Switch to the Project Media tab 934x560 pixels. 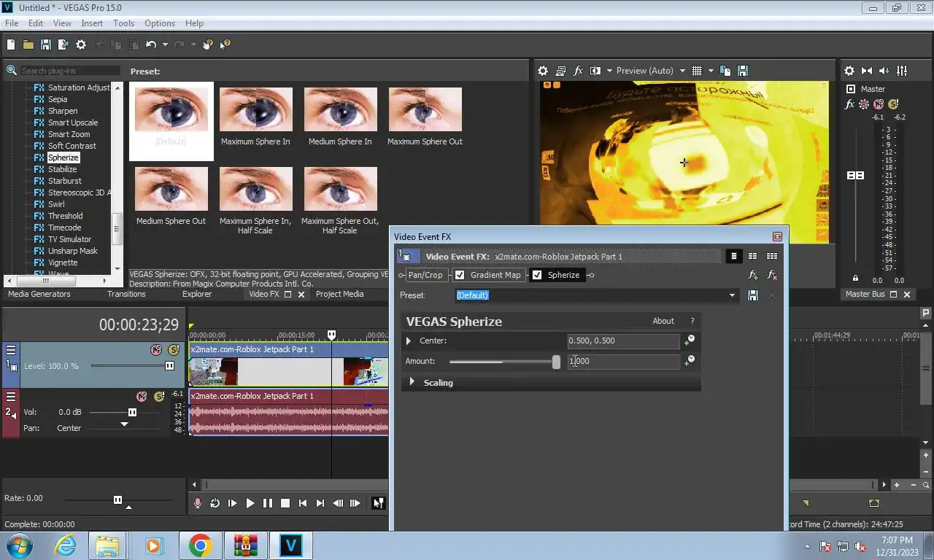tap(339, 294)
